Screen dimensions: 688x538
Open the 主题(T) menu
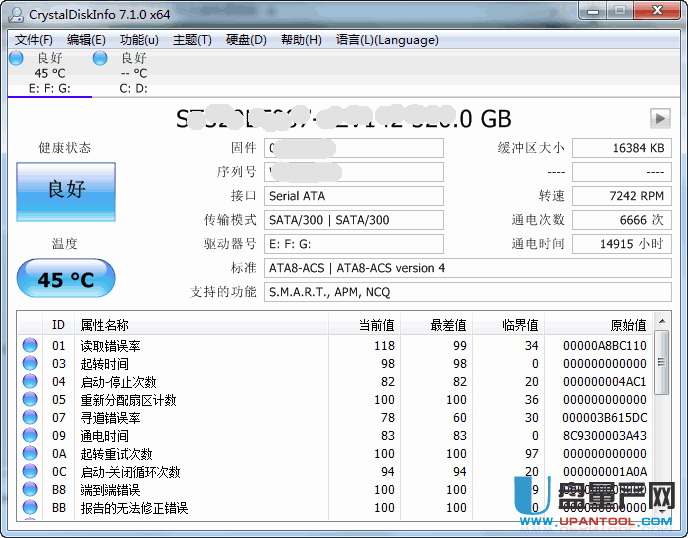pos(192,40)
